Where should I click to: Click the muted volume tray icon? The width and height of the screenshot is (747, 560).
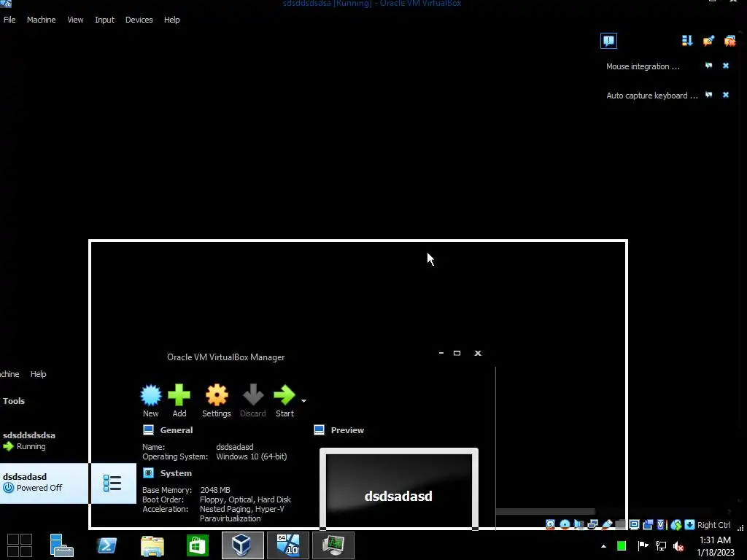pos(678,545)
